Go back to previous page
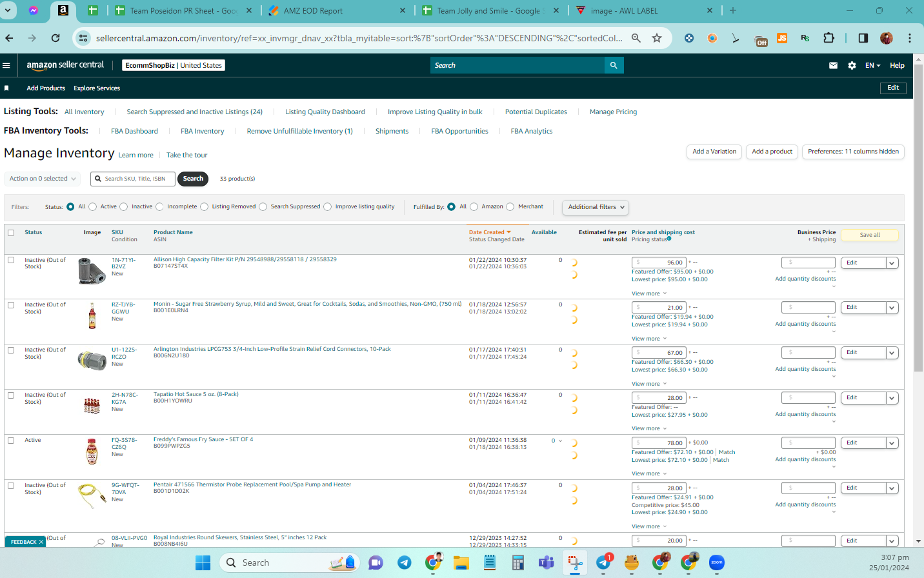 tap(9, 38)
